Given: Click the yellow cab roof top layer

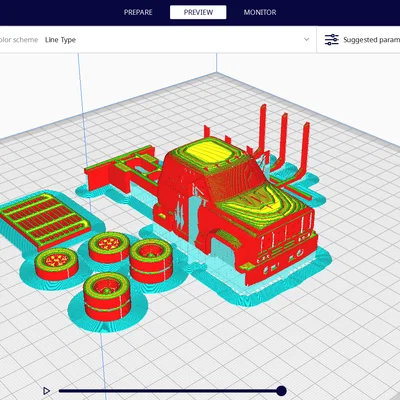Looking at the screenshot, I should [209, 152].
